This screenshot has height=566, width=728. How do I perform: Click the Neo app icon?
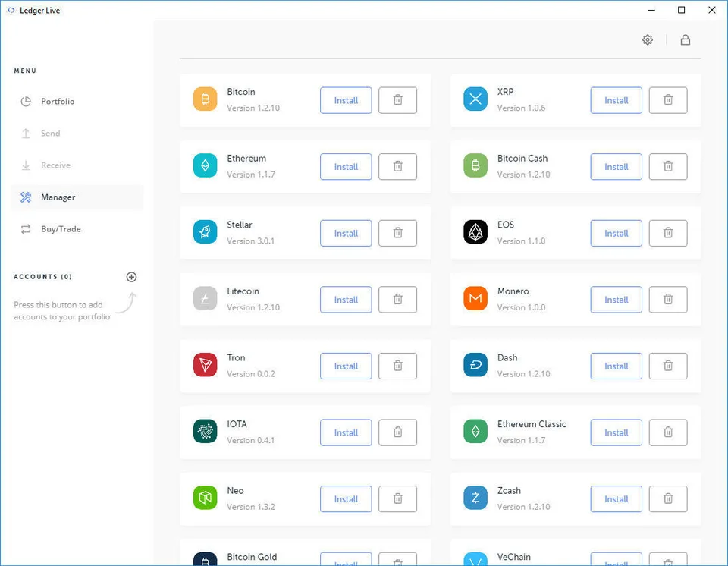(x=206, y=498)
